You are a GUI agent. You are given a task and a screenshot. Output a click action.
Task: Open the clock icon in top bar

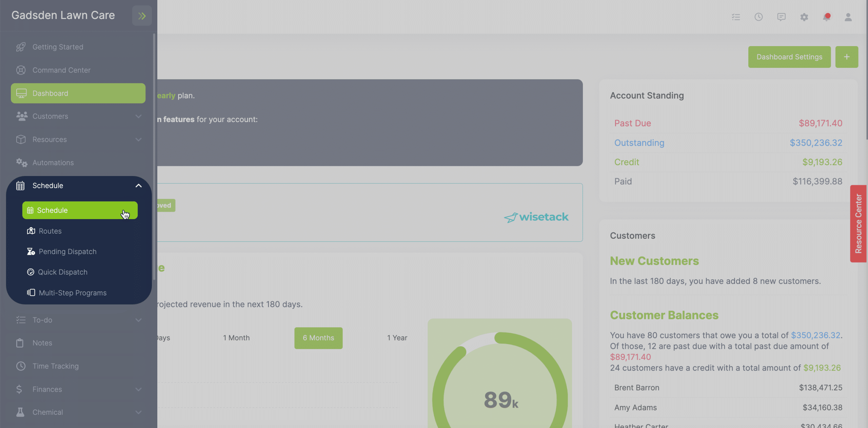click(758, 17)
